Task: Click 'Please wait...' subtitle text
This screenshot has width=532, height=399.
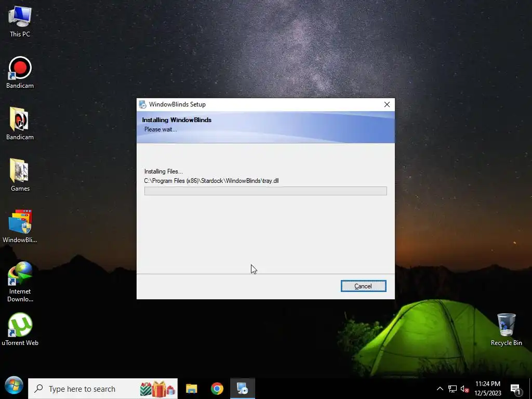Action: click(161, 129)
